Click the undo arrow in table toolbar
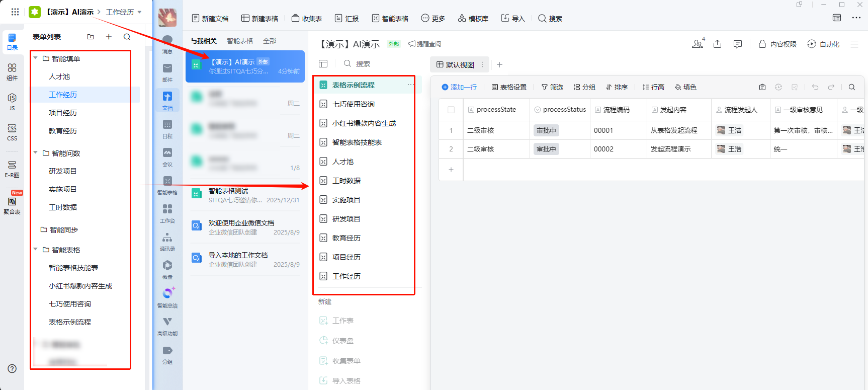This screenshot has height=390, width=868. [x=815, y=87]
